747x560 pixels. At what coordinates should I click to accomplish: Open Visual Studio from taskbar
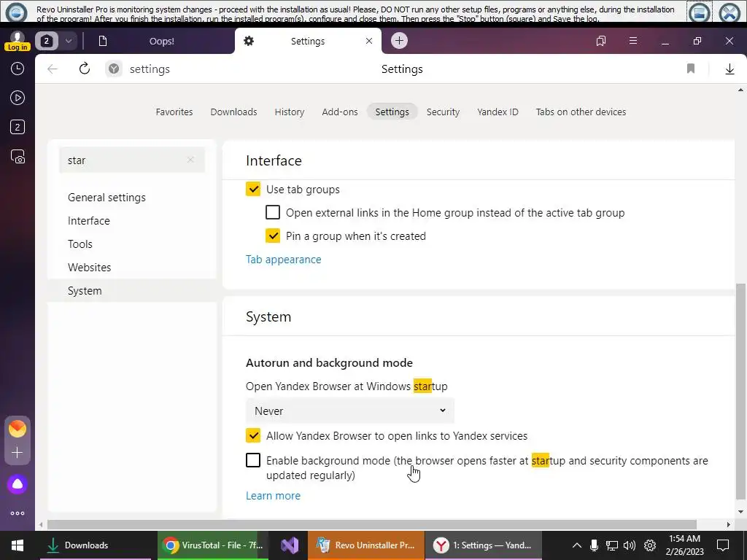click(x=290, y=545)
